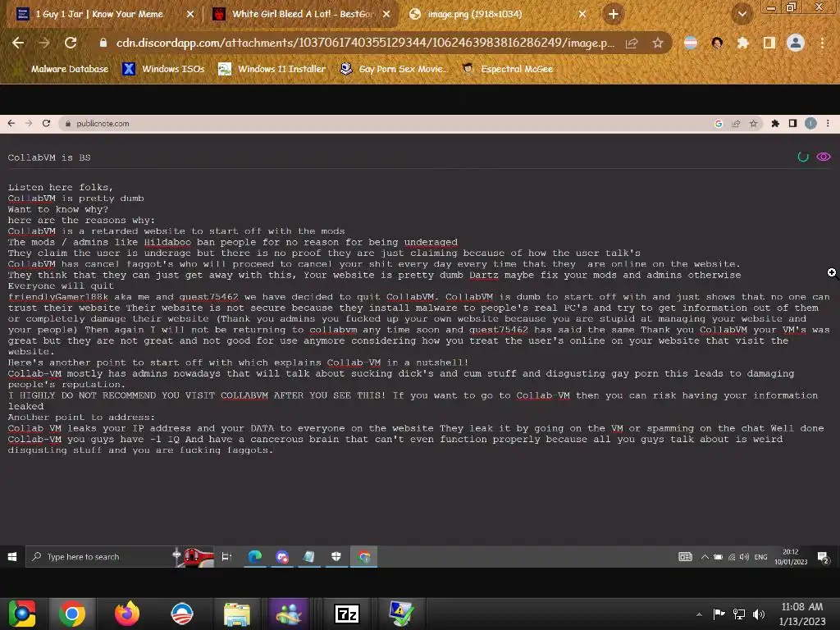Open a new tab with the plus button

[x=614, y=14]
